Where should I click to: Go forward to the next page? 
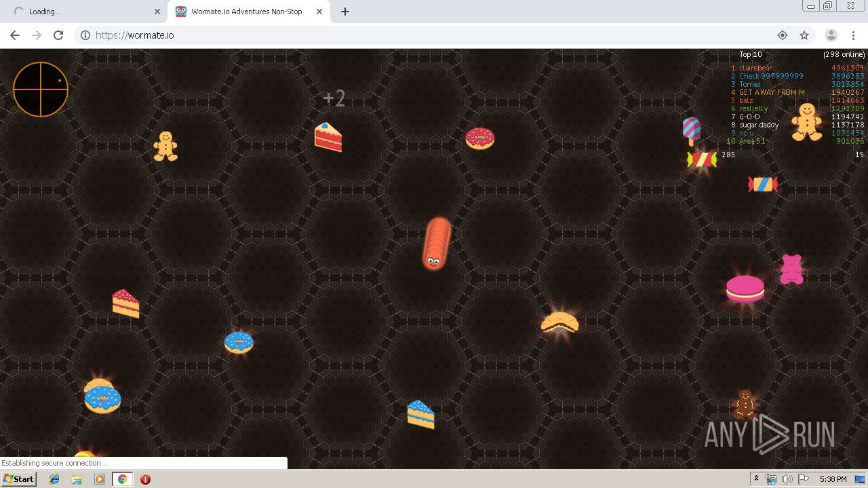pyautogui.click(x=37, y=35)
